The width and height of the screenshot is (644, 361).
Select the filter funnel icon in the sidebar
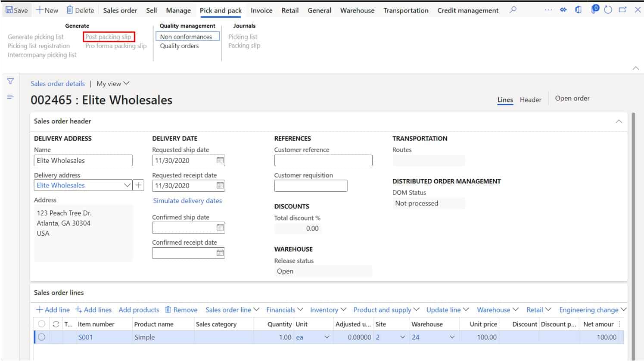(x=10, y=81)
